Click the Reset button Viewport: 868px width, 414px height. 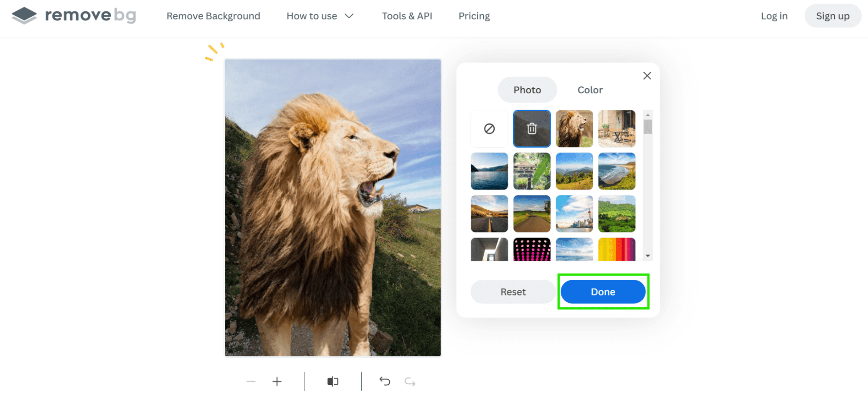pos(513,292)
